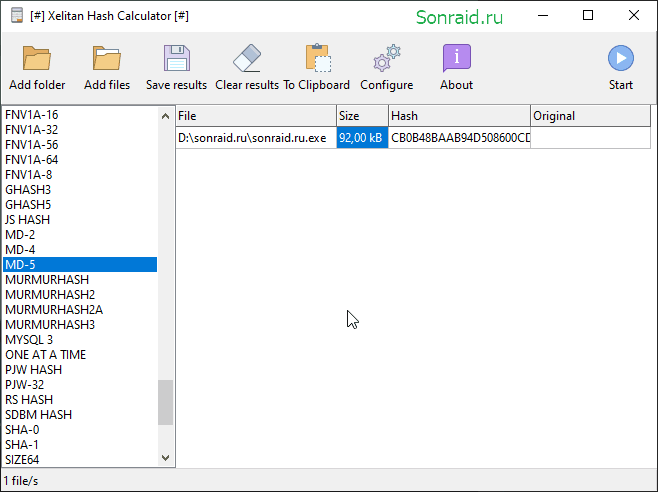658x492 pixels.
Task: Select the GHASH3 algorithm
Action: pos(80,190)
